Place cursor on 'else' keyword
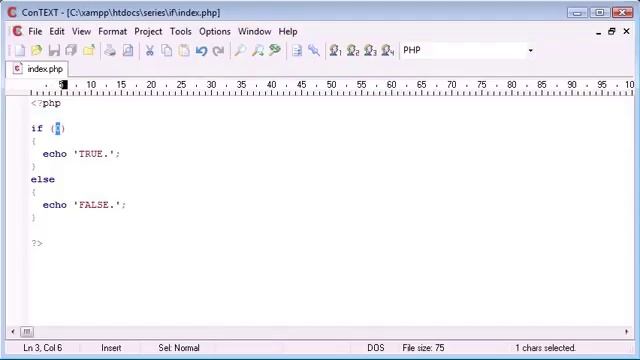Viewport: 640px width, 360px height. [x=42, y=180]
